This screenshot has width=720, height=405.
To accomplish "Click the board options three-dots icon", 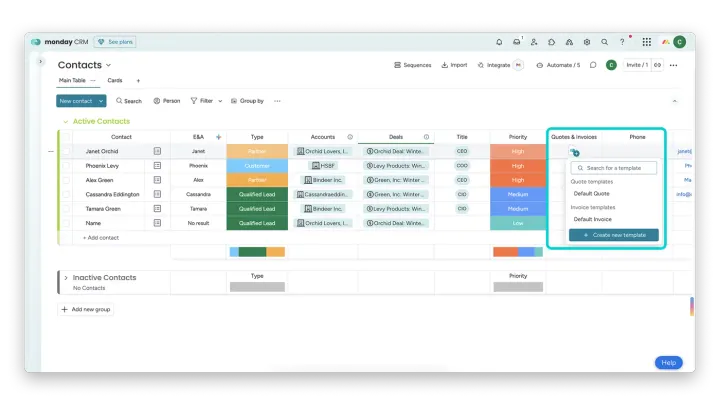I will tap(674, 65).
